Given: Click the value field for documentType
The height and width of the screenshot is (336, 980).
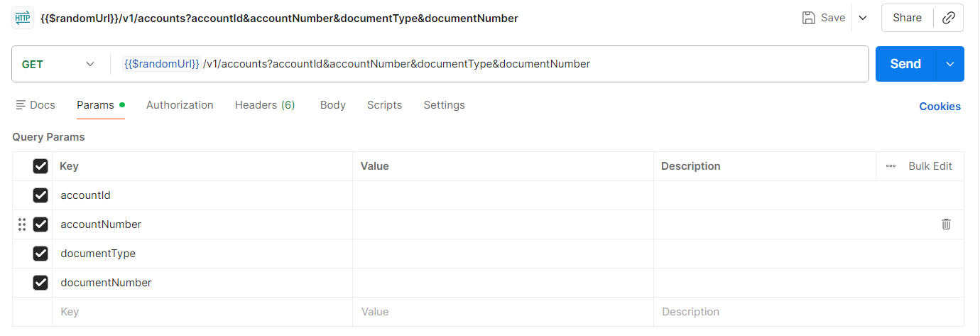Looking at the screenshot, I should point(503,254).
